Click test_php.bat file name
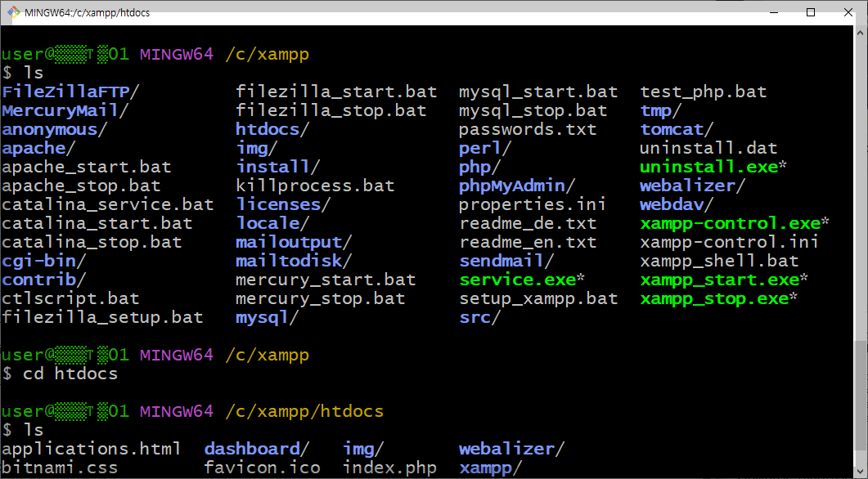Image resolution: width=868 pixels, height=479 pixels. pos(703,92)
